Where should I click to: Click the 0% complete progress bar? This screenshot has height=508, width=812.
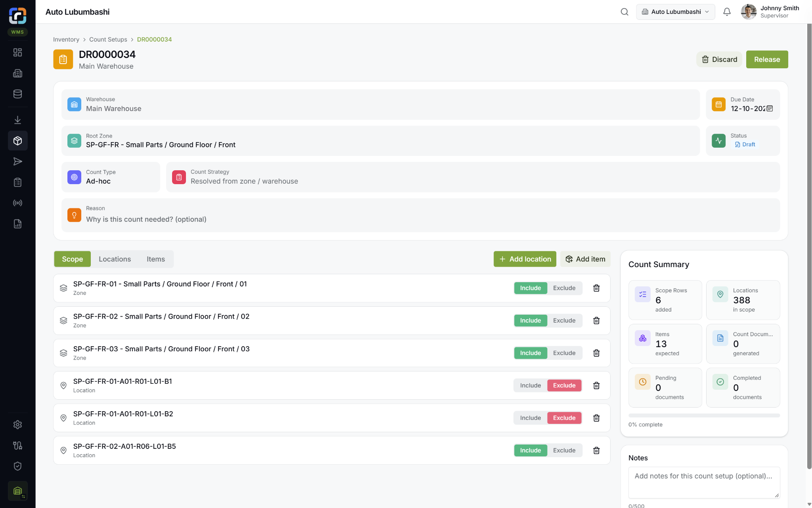click(704, 416)
